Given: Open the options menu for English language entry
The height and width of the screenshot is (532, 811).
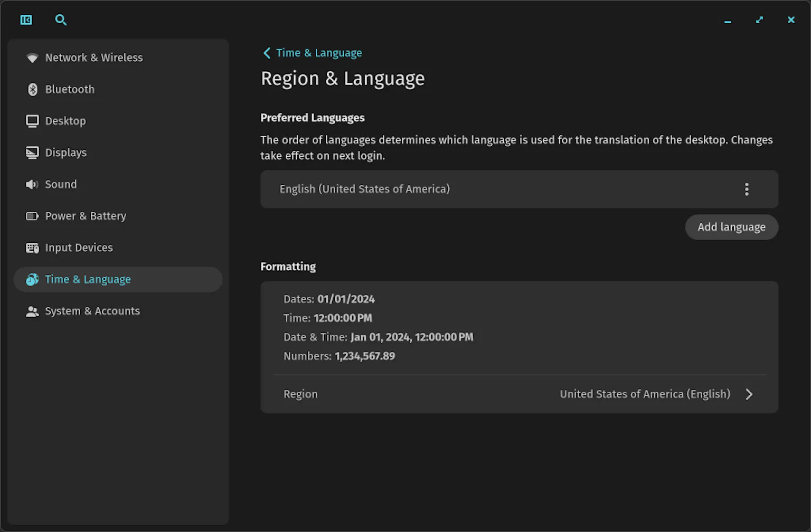Looking at the screenshot, I should point(747,189).
